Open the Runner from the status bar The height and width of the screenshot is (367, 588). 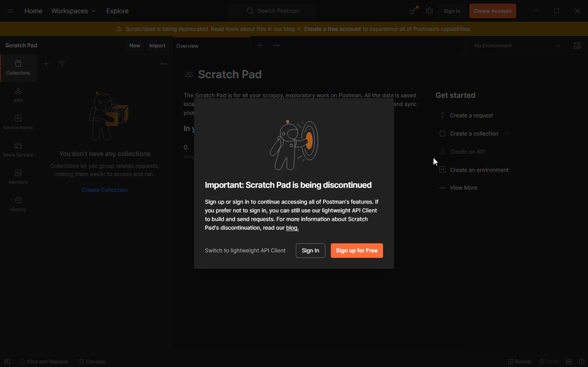point(520,361)
